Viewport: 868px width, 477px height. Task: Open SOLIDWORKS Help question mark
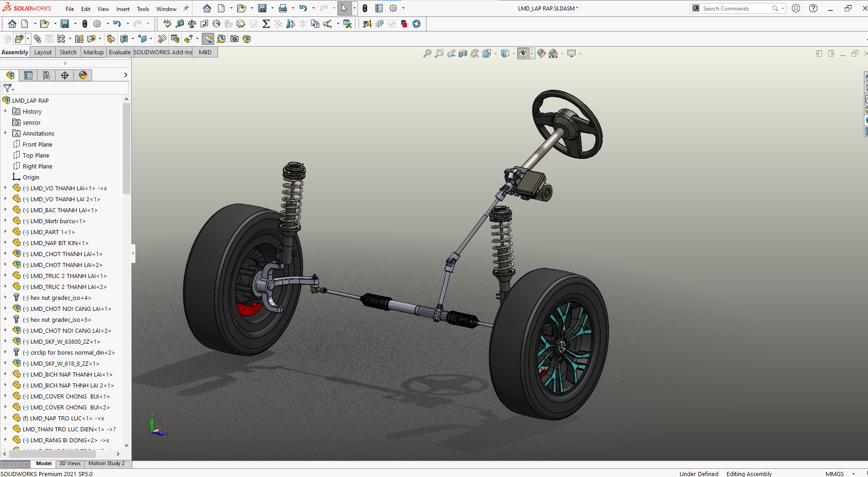[x=813, y=8]
